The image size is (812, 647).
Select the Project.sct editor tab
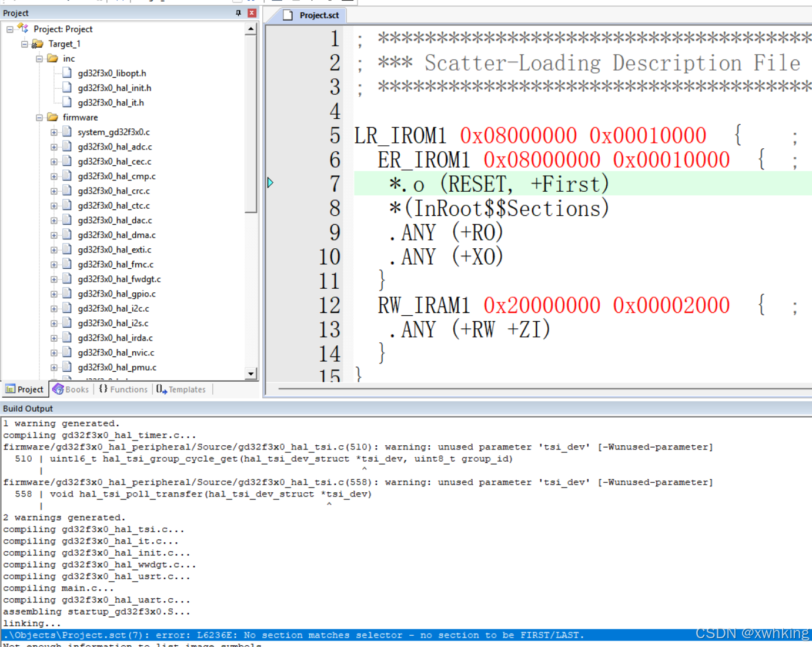click(311, 15)
